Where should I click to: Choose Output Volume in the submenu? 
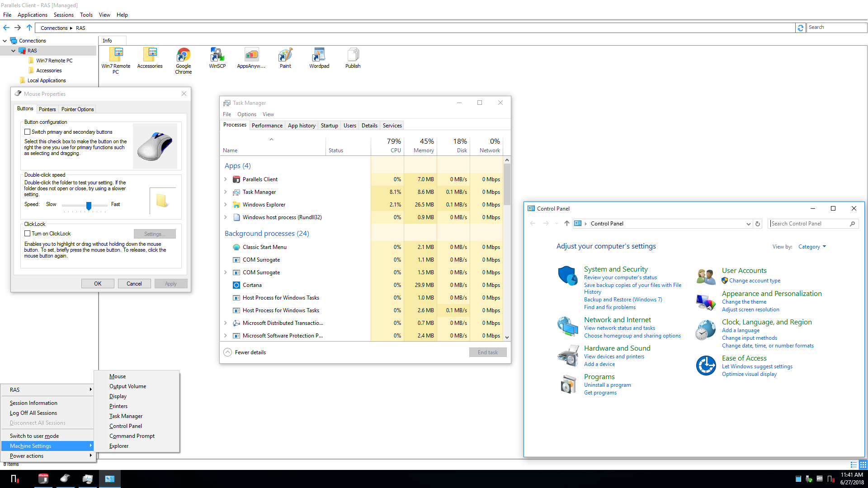[x=128, y=386]
